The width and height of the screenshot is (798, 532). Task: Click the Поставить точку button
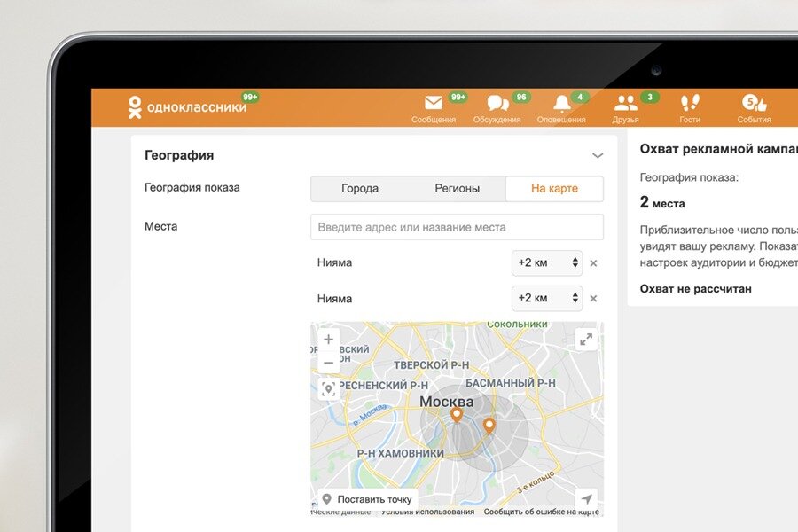[367, 499]
